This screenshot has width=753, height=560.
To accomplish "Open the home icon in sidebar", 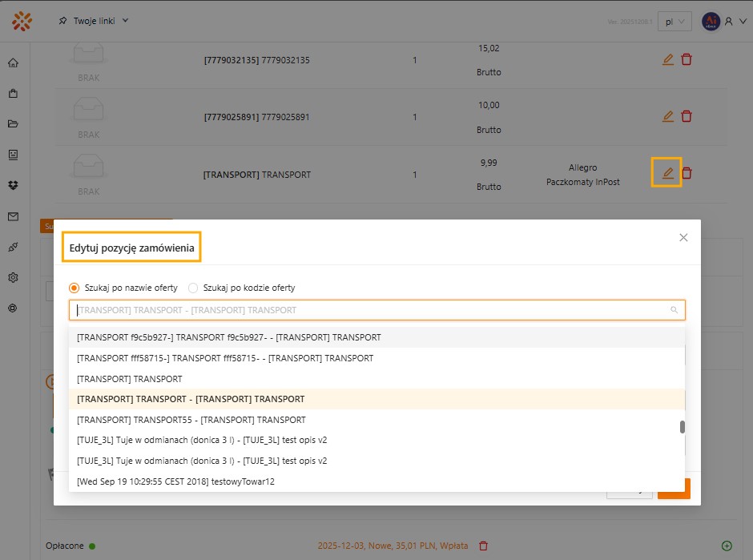I will coord(13,63).
